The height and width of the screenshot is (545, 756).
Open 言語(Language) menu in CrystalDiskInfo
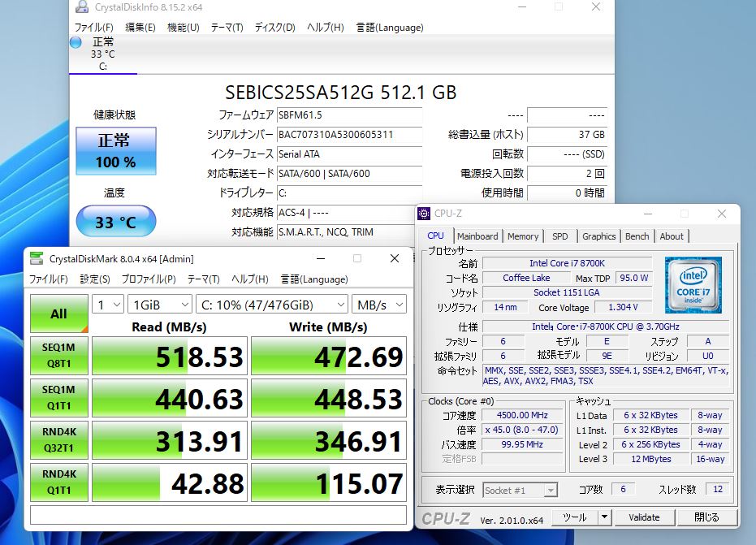[390, 28]
